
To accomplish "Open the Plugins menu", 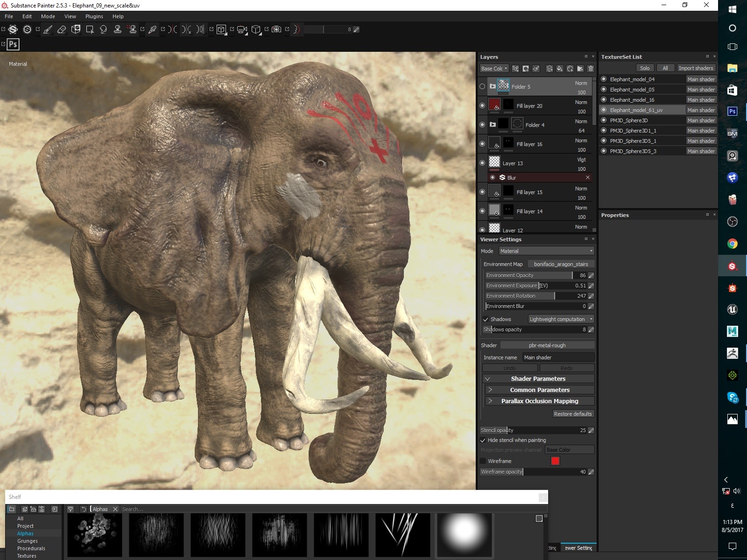I will (x=94, y=16).
